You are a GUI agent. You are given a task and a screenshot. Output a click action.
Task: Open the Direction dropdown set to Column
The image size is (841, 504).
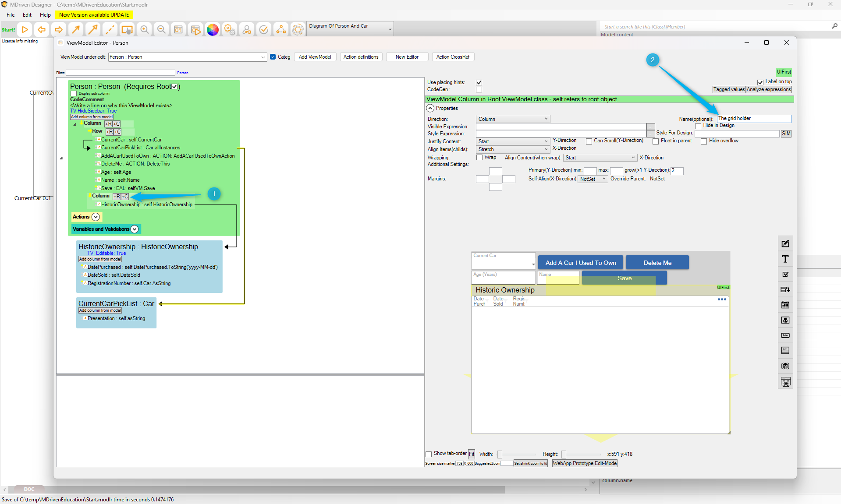click(x=513, y=119)
